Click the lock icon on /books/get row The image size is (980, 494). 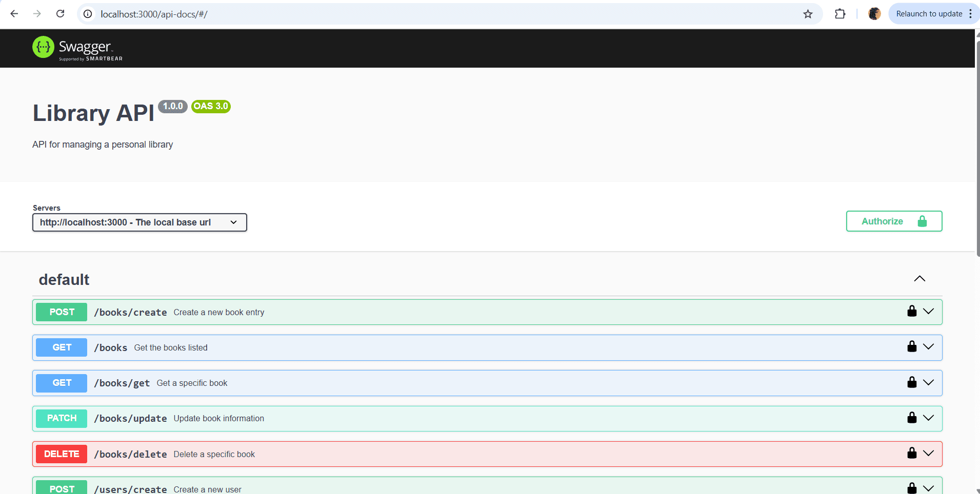[x=912, y=382]
